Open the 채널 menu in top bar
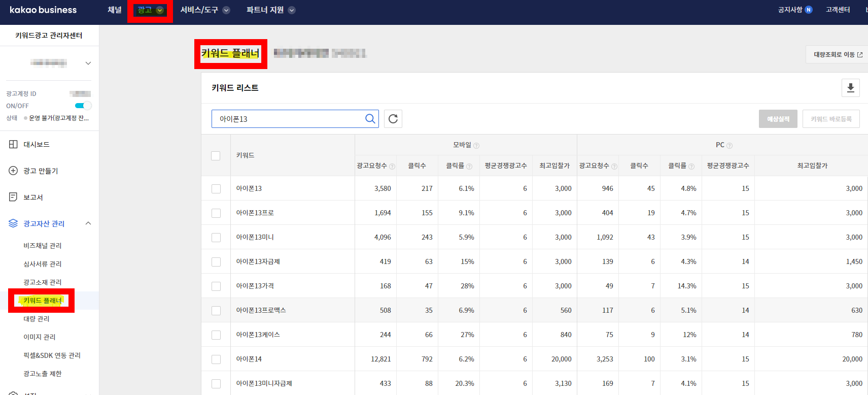This screenshot has height=395, width=868. click(115, 10)
